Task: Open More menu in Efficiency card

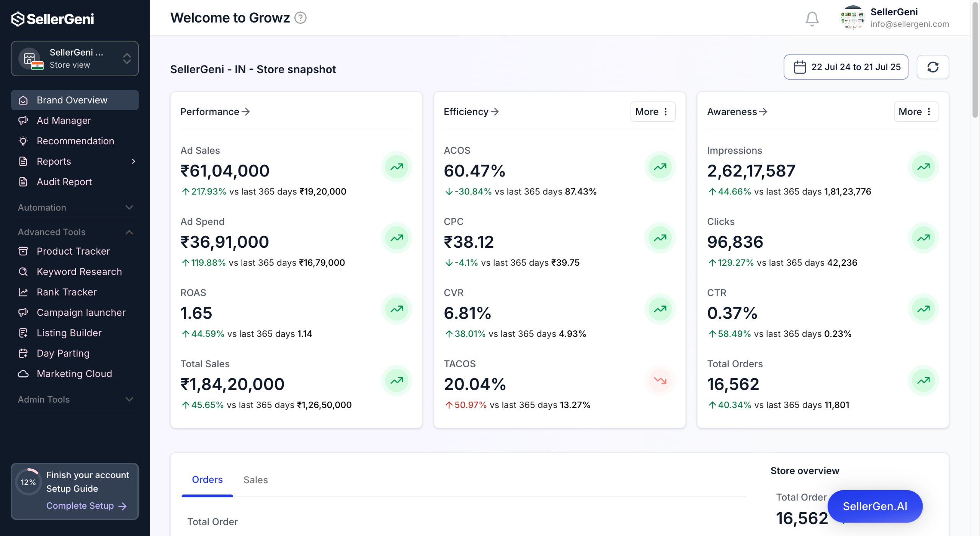Action: tap(652, 112)
